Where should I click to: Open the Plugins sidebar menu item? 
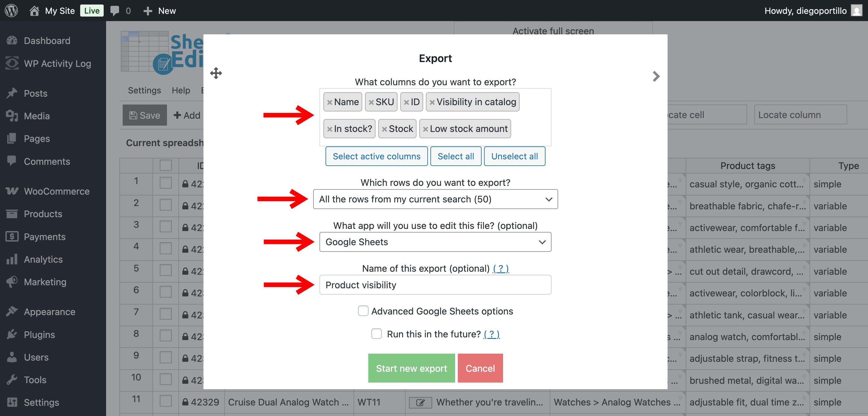[x=39, y=334]
